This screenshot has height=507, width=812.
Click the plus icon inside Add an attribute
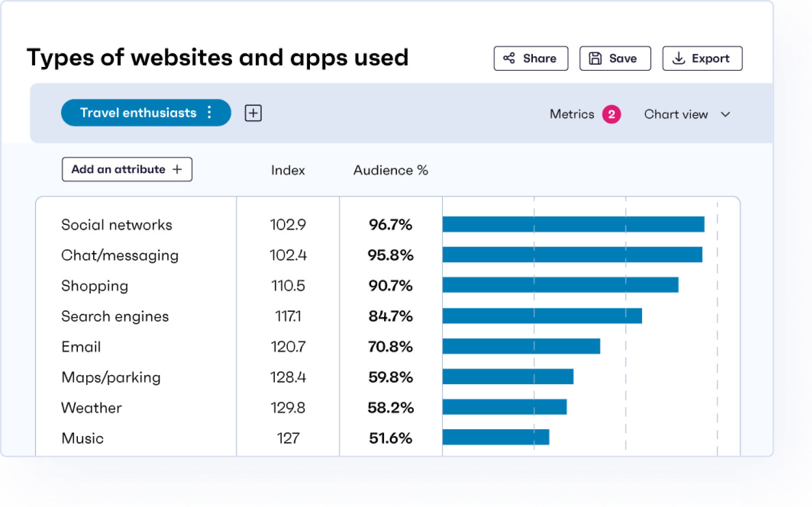pyautogui.click(x=177, y=169)
